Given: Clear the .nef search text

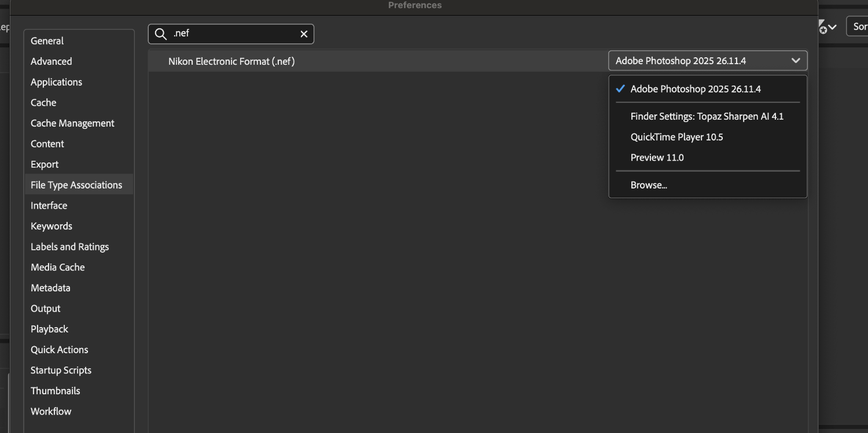Looking at the screenshot, I should click(x=304, y=34).
